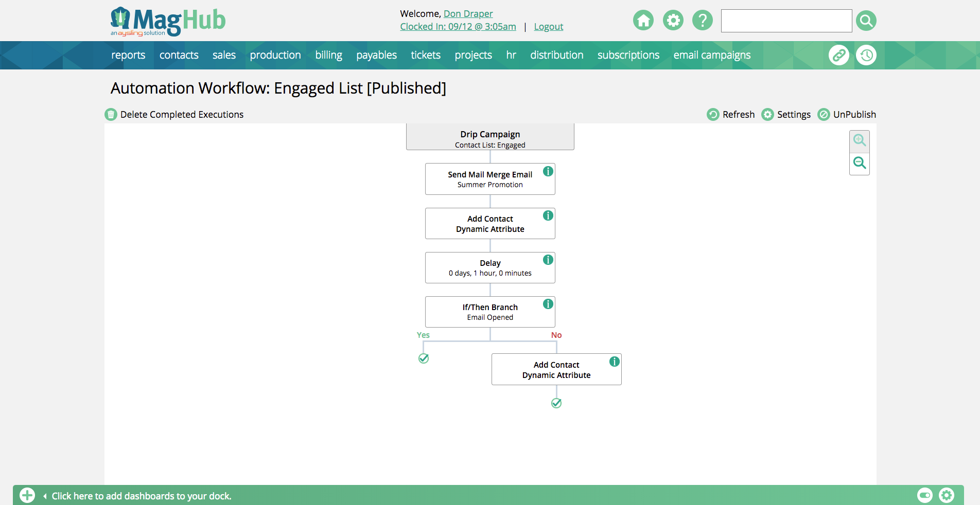Open the reports menu
This screenshot has height=505, width=980.
pos(128,55)
